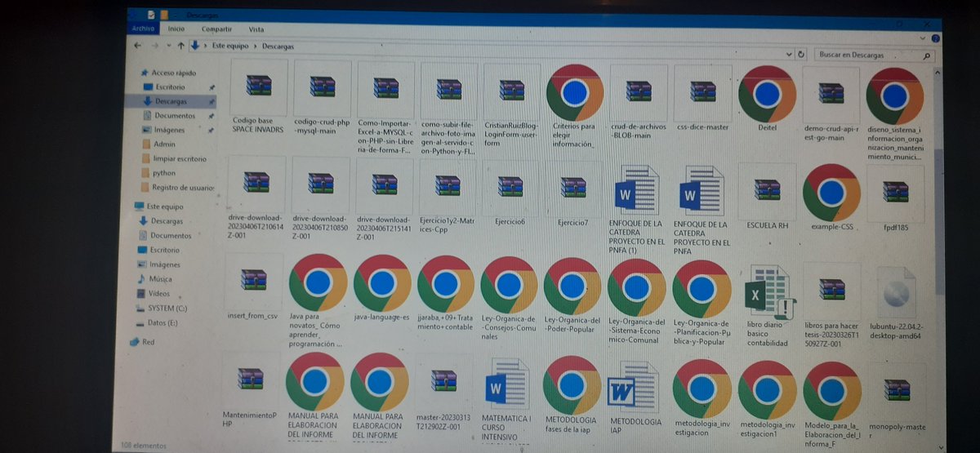Select the Ejercicio1y2-Matrices-Cpp archive
The width and height of the screenshot is (980, 453).
click(x=447, y=196)
